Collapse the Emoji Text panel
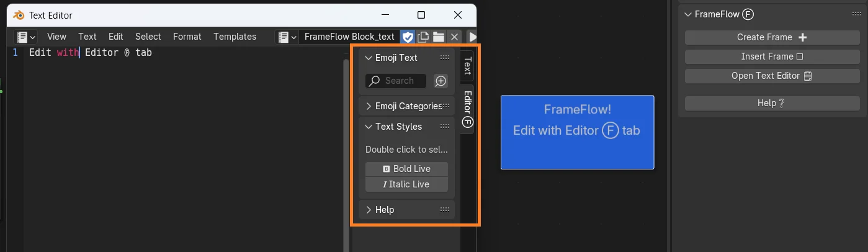868x252 pixels. [x=369, y=58]
